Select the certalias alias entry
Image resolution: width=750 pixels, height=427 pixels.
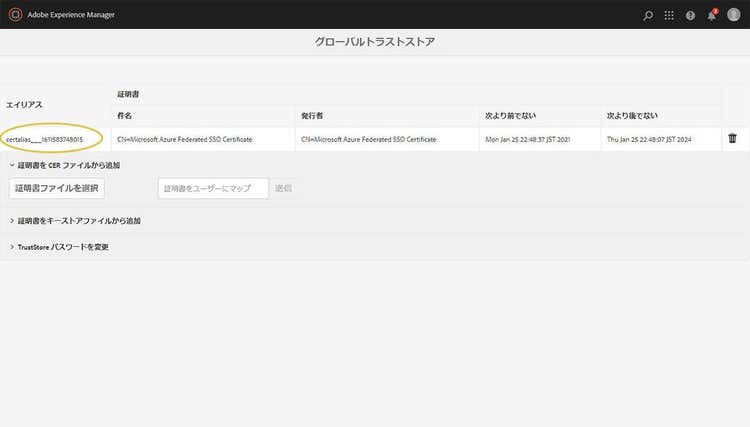click(x=51, y=139)
